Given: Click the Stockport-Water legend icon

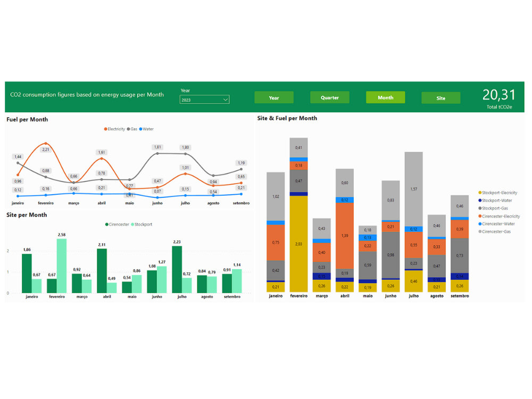Looking at the screenshot, I should click(x=480, y=201).
